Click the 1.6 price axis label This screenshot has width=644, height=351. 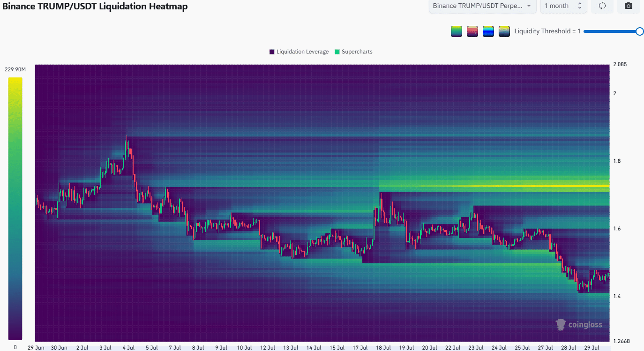tap(618, 229)
